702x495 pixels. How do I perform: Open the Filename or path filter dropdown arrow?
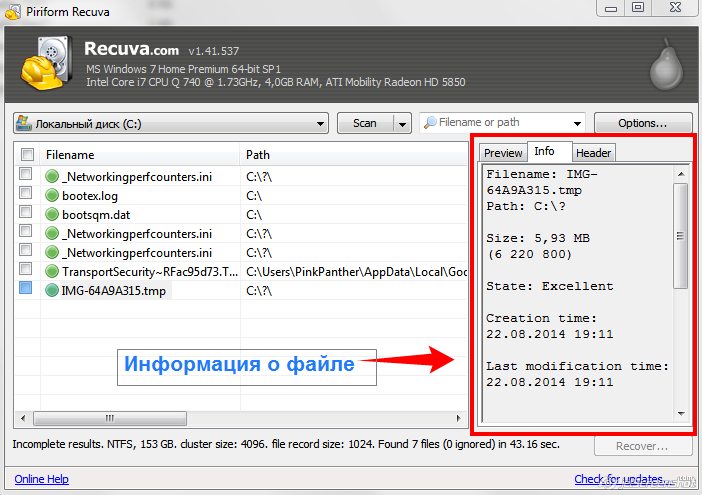(577, 124)
